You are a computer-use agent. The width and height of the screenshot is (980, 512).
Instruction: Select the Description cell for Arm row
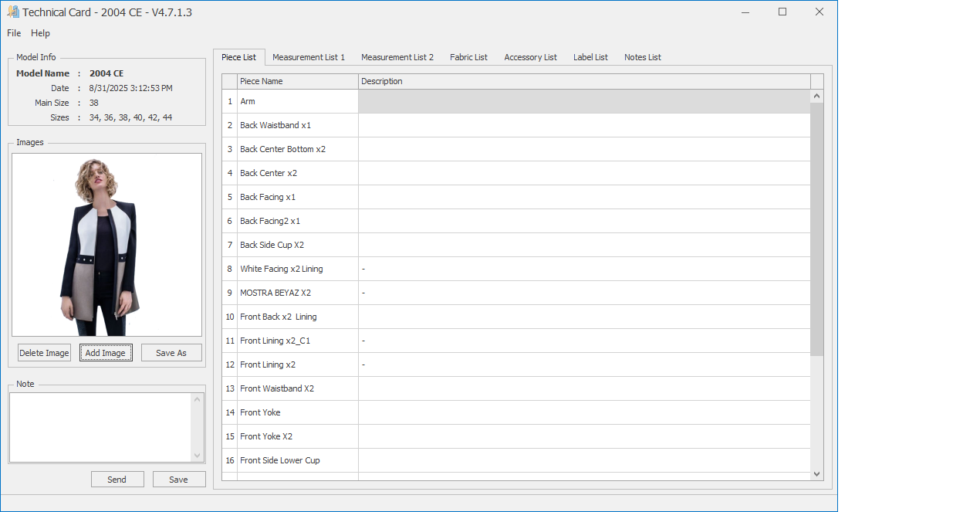pyautogui.click(x=584, y=101)
